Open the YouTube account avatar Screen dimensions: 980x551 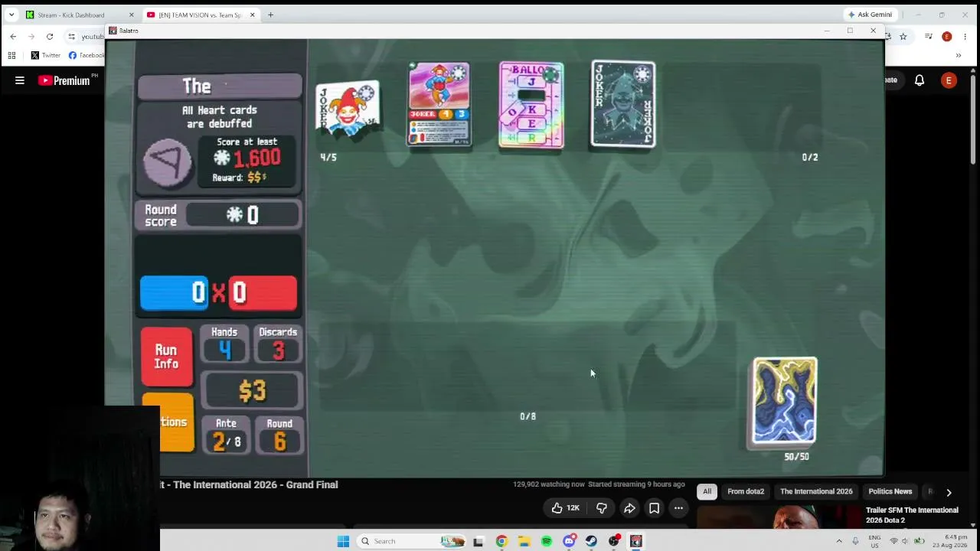tap(949, 80)
